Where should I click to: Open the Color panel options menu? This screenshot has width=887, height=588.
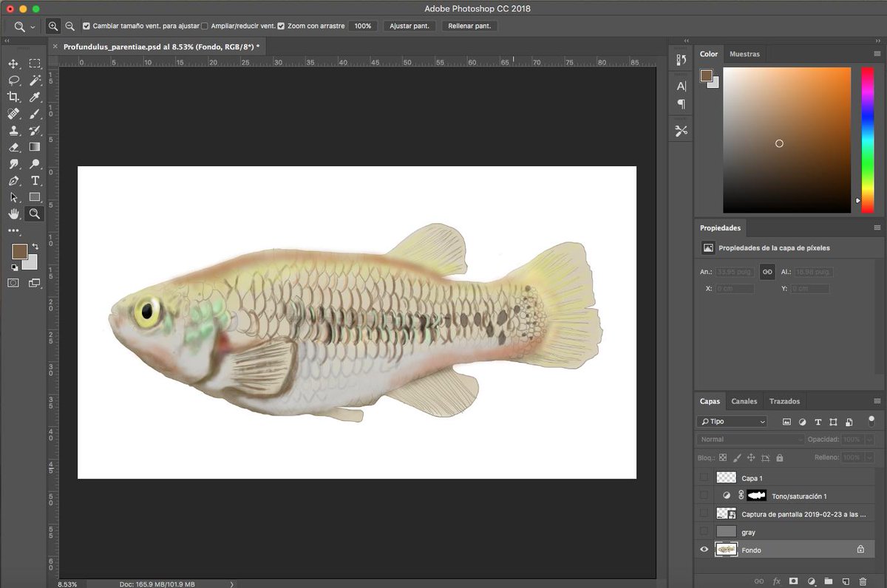tap(877, 54)
